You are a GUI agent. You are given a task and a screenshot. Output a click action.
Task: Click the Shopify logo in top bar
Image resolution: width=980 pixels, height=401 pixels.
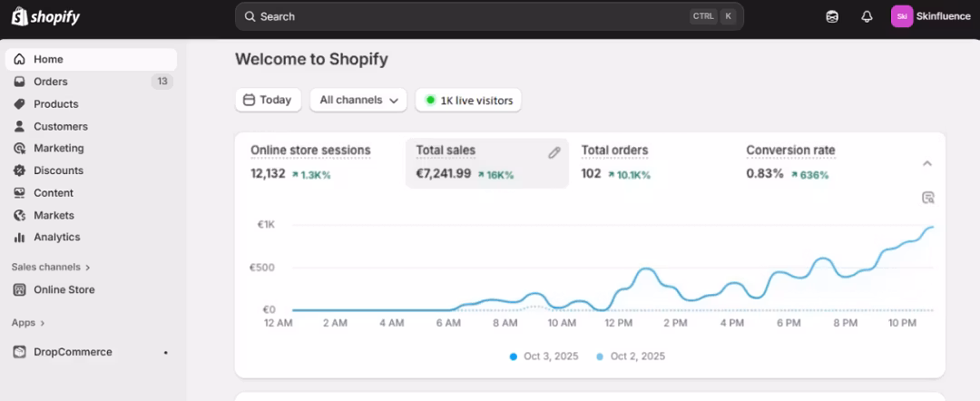(x=45, y=16)
